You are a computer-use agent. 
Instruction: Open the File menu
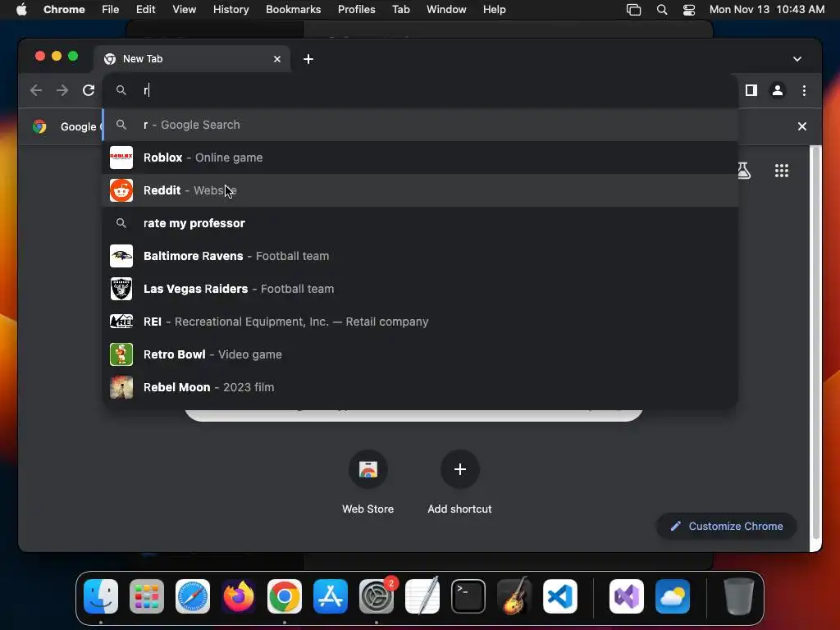click(111, 9)
